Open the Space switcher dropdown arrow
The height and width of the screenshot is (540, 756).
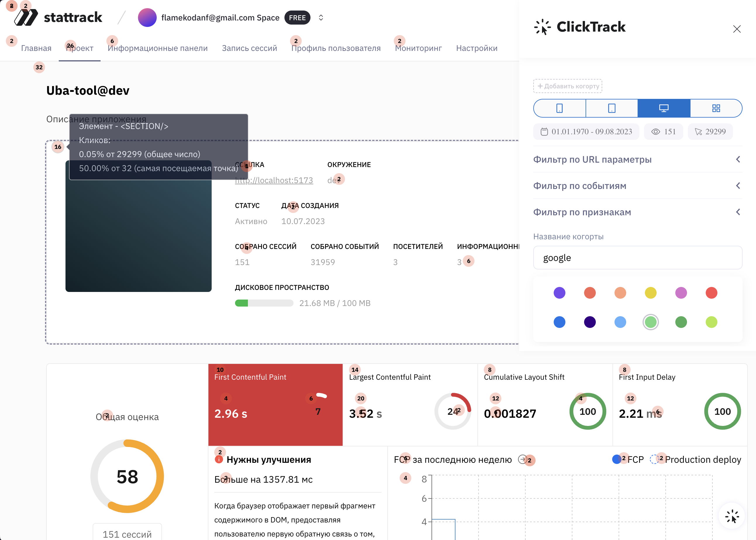tap(321, 17)
